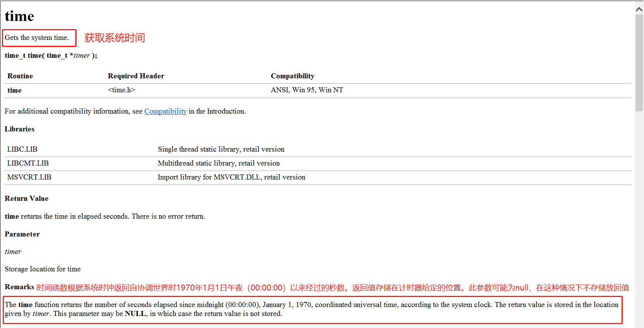Click the bold "time" routine cell in table
The image size is (644, 328).
pyautogui.click(x=14, y=90)
